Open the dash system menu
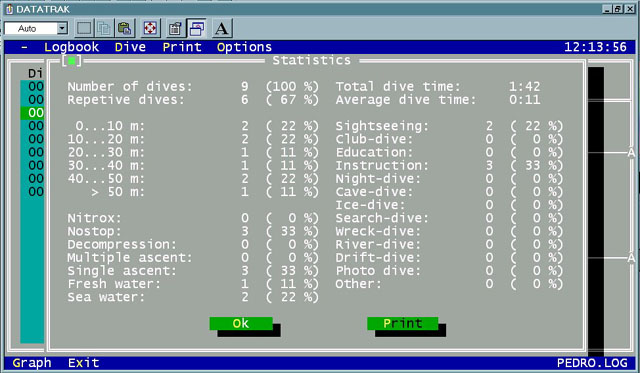 click(24, 47)
